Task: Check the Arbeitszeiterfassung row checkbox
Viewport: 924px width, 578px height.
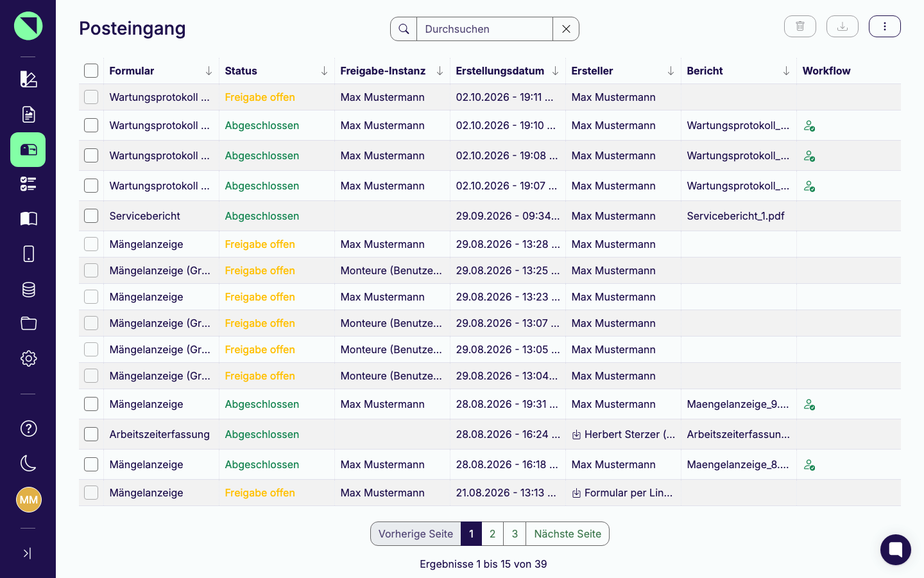Action: click(91, 434)
